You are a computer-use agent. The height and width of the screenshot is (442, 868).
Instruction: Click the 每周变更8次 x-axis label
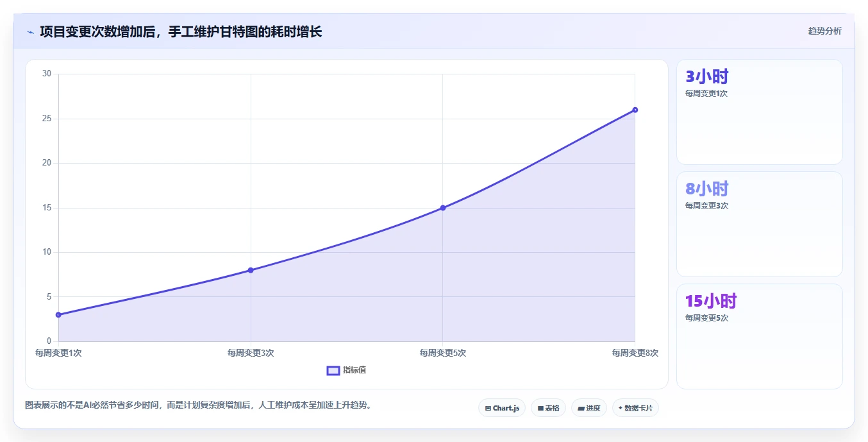coord(635,353)
